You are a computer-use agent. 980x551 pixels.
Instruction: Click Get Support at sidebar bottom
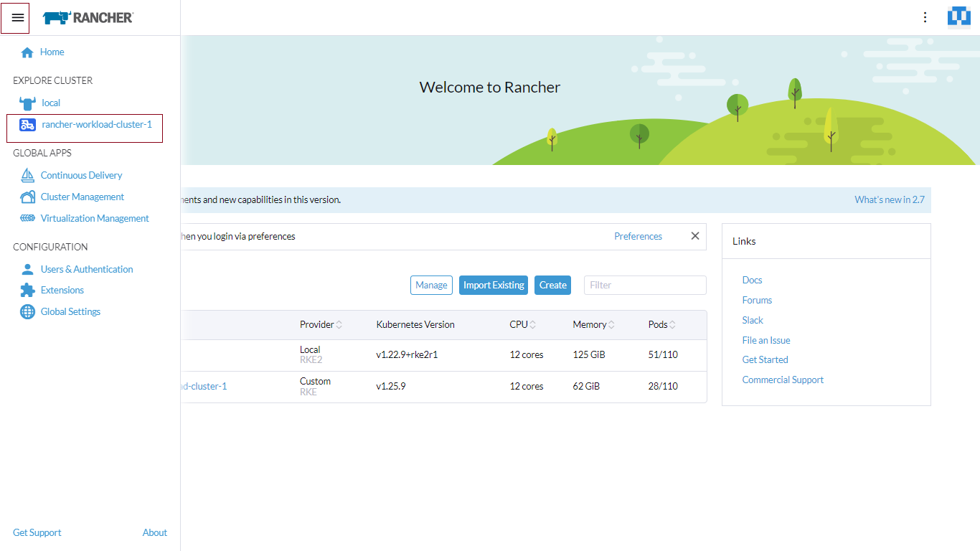37,532
